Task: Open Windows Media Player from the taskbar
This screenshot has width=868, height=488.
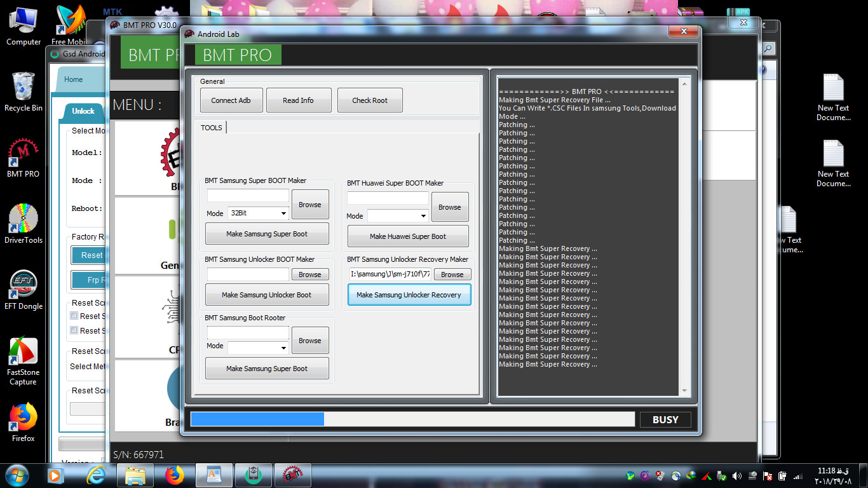Action: point(57,475)
